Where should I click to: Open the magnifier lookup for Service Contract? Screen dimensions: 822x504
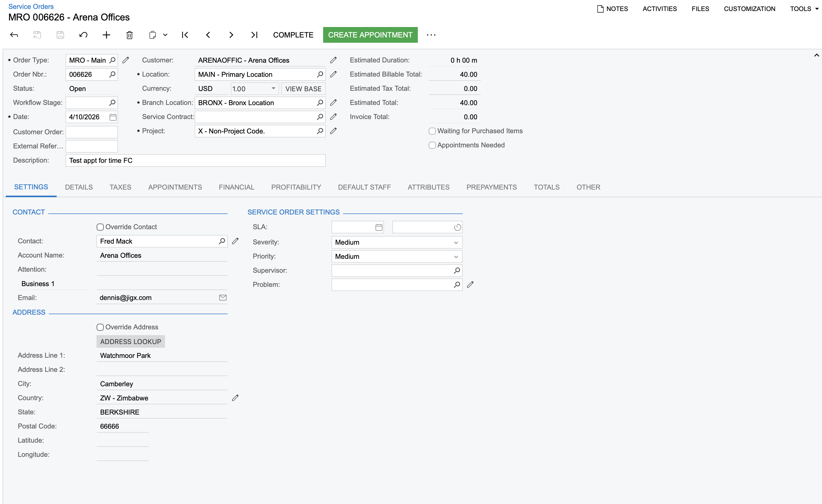319,117
